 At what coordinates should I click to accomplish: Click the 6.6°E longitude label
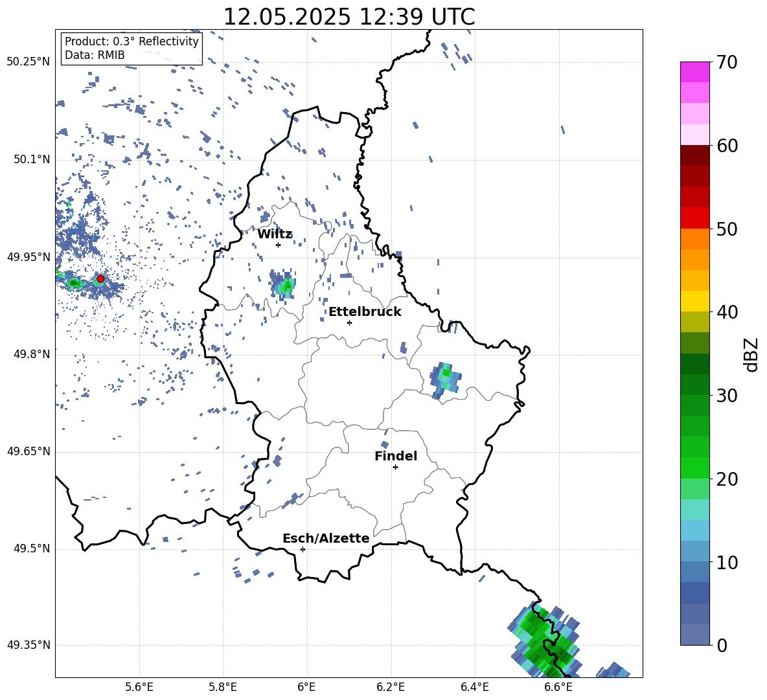[x=558, y=688]
